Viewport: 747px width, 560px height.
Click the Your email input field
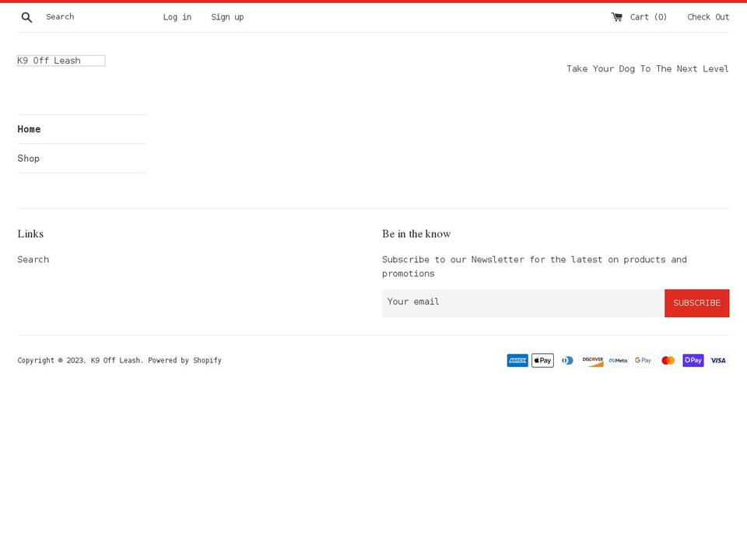tap(523, 303)
